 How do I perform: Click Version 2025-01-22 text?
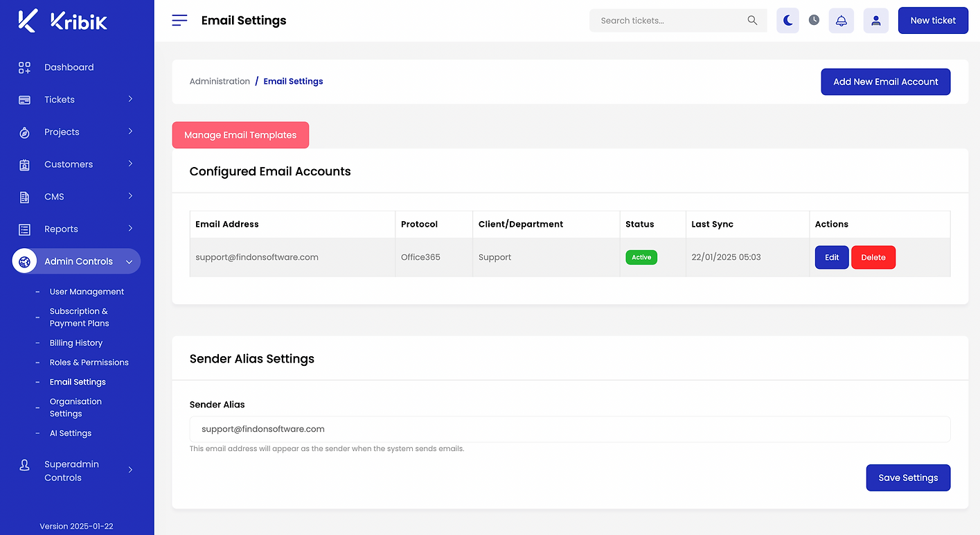(x=76, y=527)
